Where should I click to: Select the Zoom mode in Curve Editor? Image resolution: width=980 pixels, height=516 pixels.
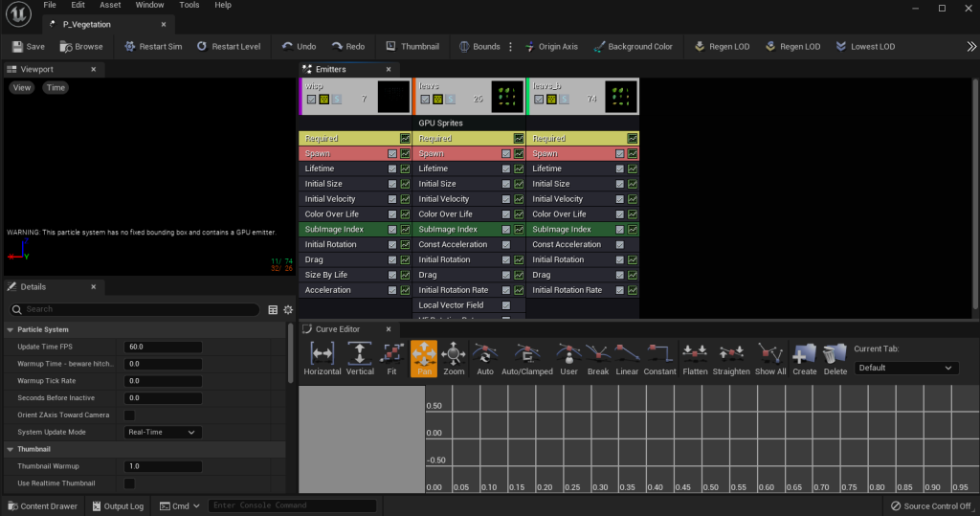pyautogui.click(x=454, y=353)
